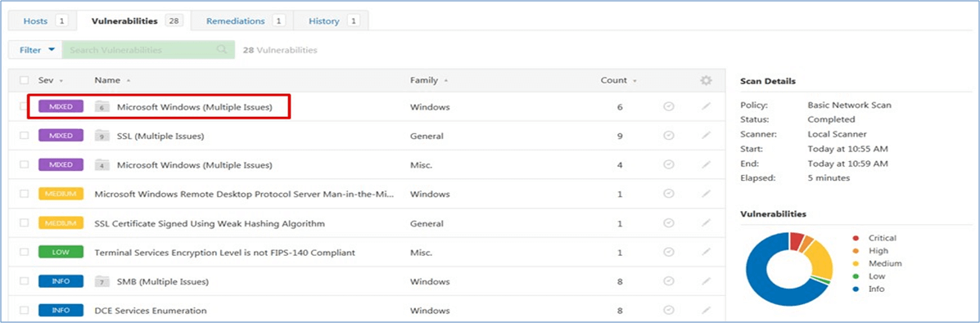The height and width of the screenshot is (323, 980).
Task: Open the table settings gear icon
Action: point(707,81)
